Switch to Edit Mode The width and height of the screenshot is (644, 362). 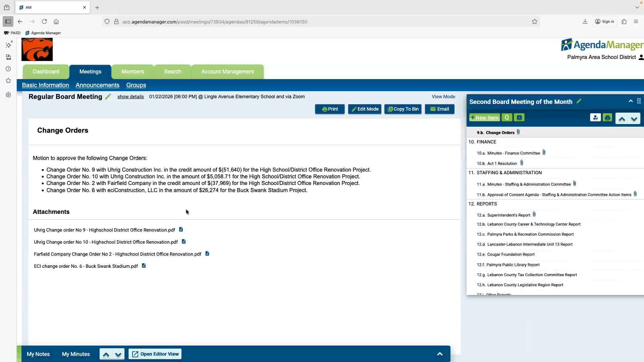click(x=365, y=109)
